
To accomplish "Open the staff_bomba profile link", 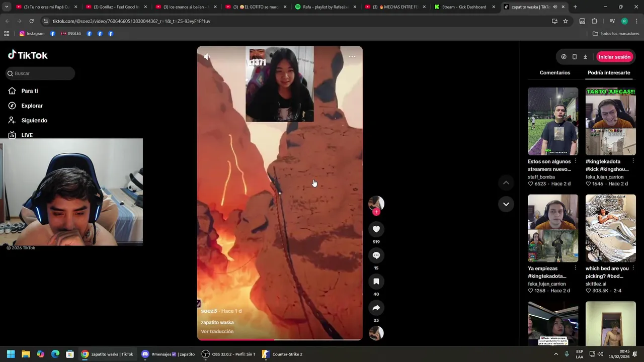I will (541, 177).
